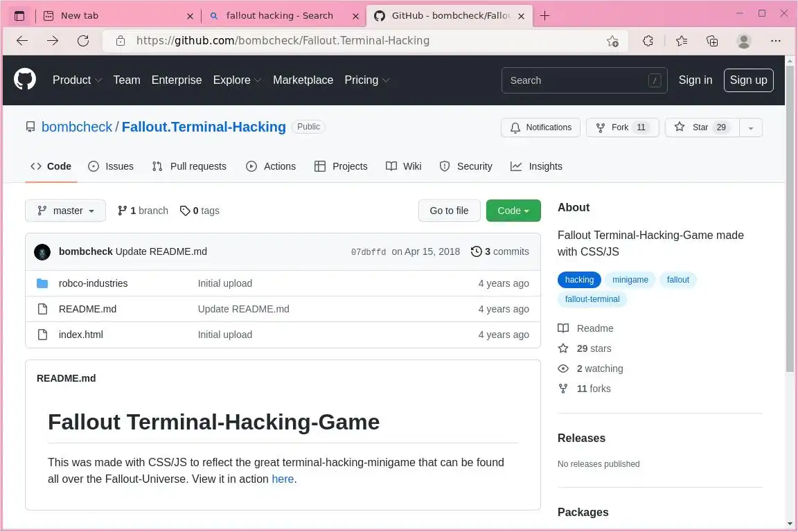Click the minigame topic tag
798x532 pixels.
tap(630, 280)
